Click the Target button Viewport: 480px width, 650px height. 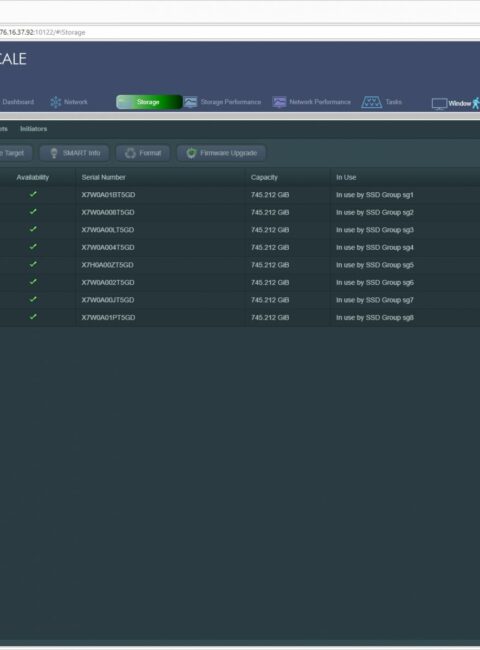point(15,153)
